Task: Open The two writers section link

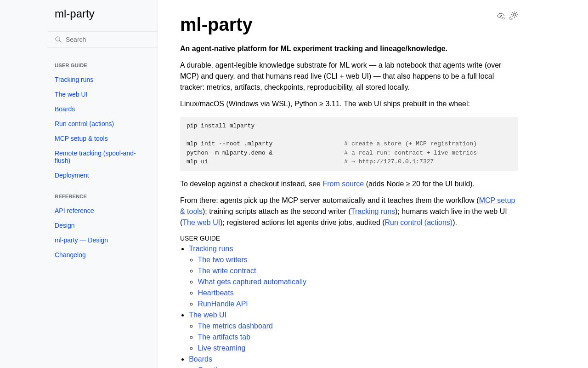Action: click(x=222, y=260)
